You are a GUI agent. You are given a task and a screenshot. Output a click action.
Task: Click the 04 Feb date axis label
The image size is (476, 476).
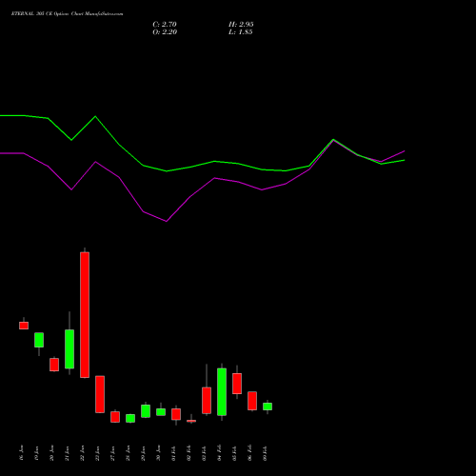pos(219,453)
